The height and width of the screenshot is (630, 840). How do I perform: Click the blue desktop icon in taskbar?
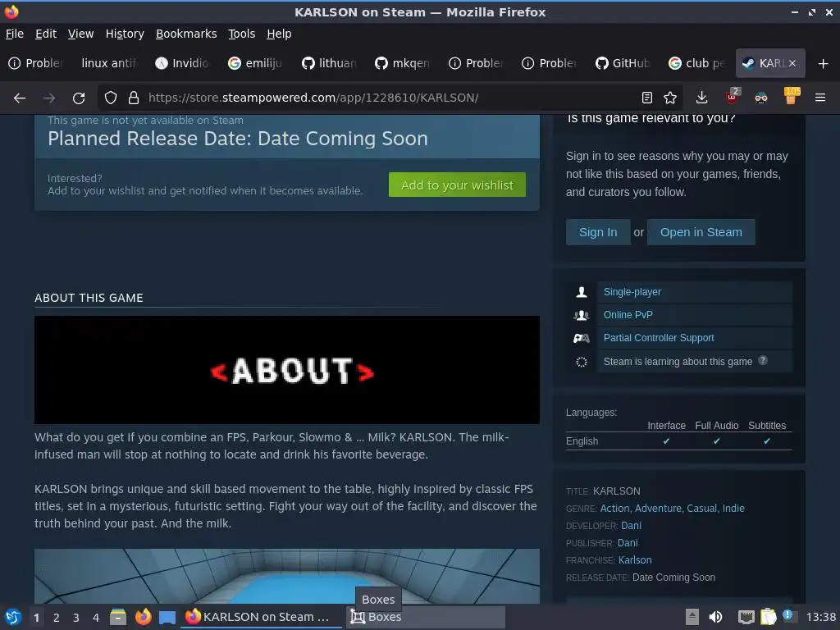pos(167,618)
